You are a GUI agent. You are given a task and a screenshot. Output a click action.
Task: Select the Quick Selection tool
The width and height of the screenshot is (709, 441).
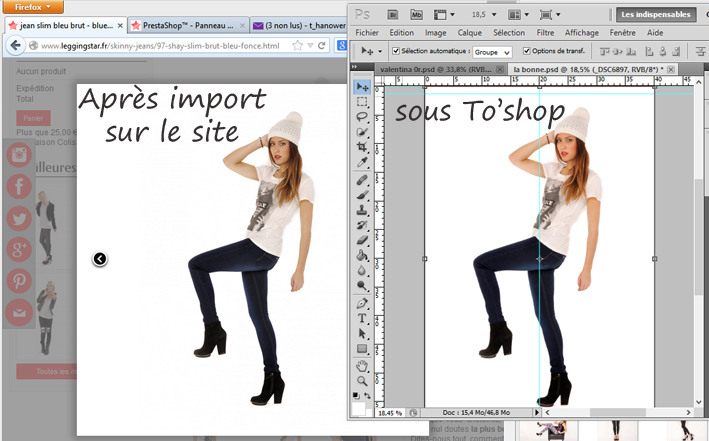point(362,132)
